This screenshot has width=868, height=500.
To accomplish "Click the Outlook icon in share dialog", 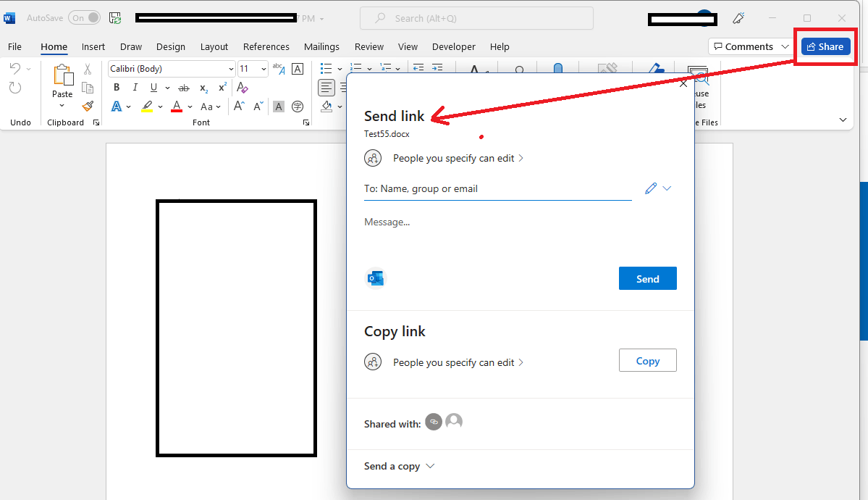I will (x=376, y=278).
